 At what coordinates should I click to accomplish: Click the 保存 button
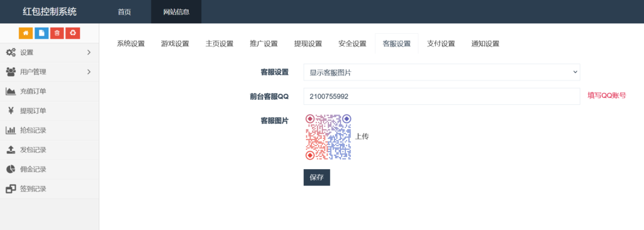click(317, 177)
